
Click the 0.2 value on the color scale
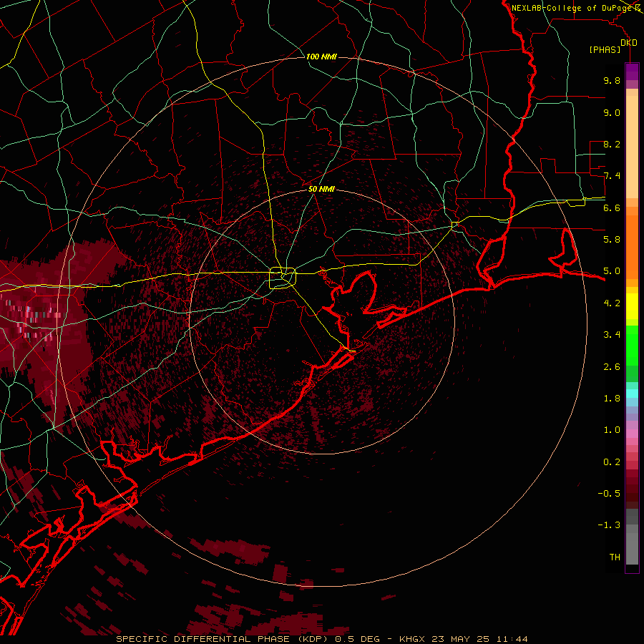click(612, 462)
